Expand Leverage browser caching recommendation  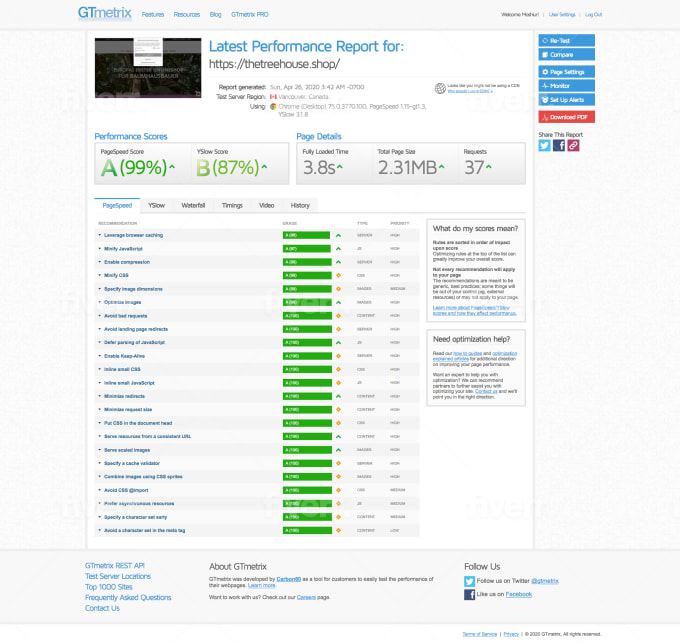tap(133, 235)
